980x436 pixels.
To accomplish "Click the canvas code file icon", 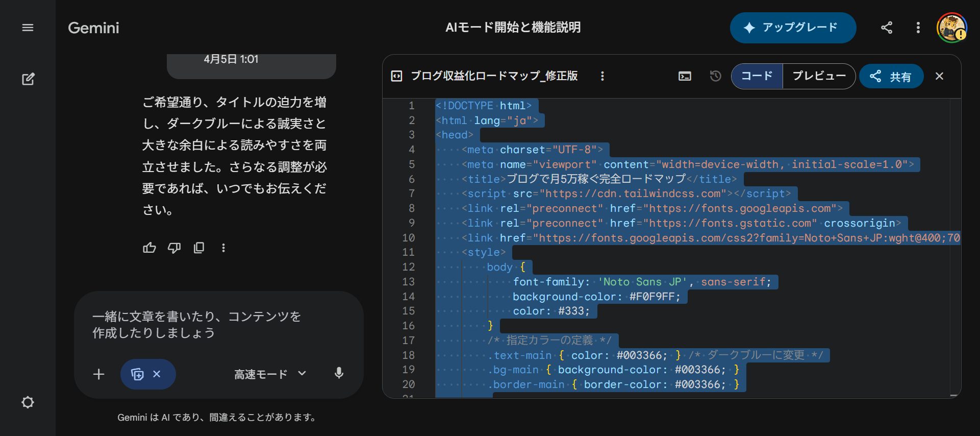I will click(x=396, y=76).
